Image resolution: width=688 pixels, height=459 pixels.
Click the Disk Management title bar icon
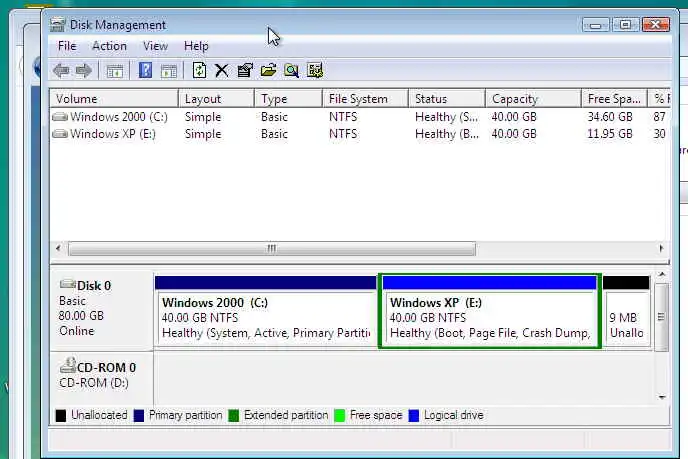coord(57,25)
